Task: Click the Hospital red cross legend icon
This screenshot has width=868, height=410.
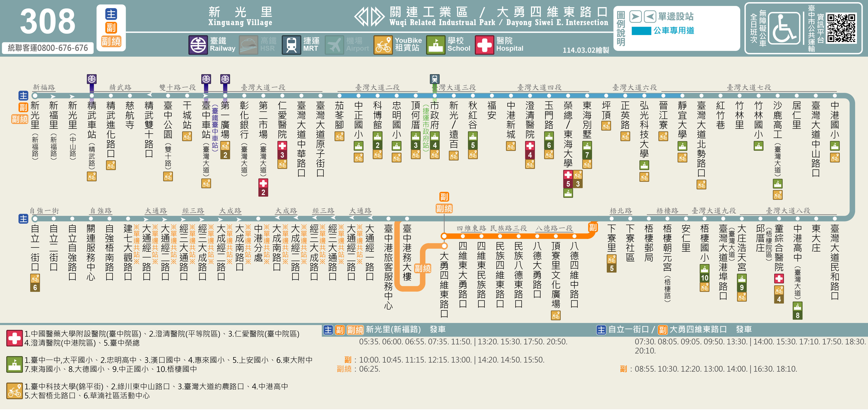Action: click(x=484, y=45)
